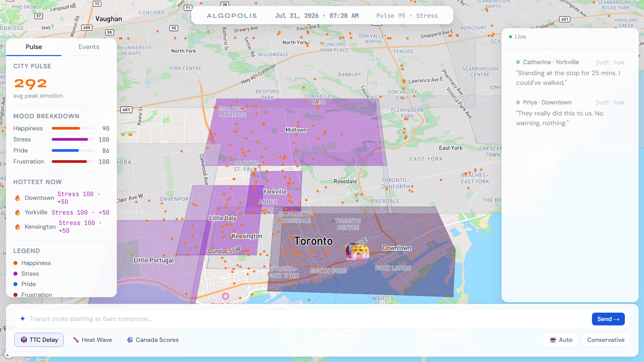Click the BMO Field stadium marker
The height and width of the screenshot is (362, 644).
coord(225,296)
